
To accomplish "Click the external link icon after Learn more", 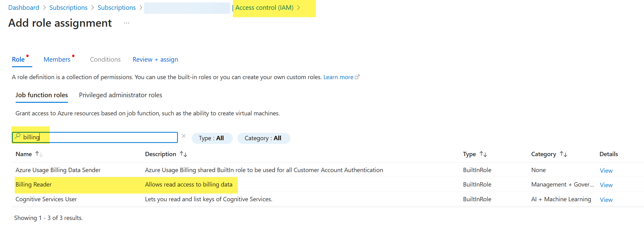I will click(357, 77).
